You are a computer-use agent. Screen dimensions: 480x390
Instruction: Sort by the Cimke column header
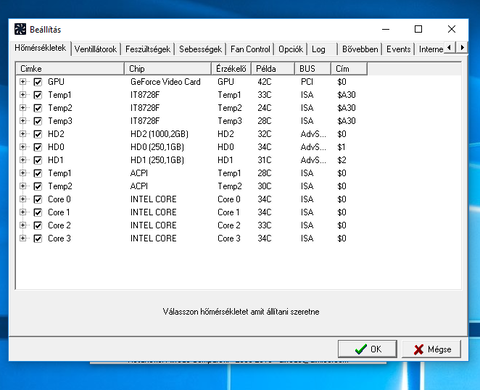click(x=70, y=69)
